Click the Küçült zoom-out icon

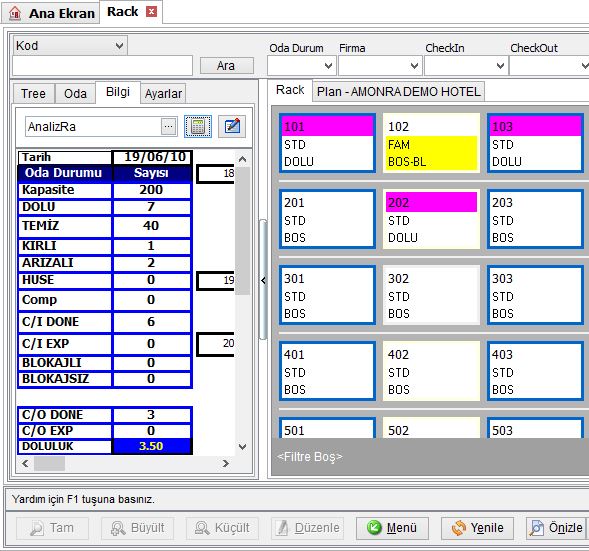tap(202, 528)
